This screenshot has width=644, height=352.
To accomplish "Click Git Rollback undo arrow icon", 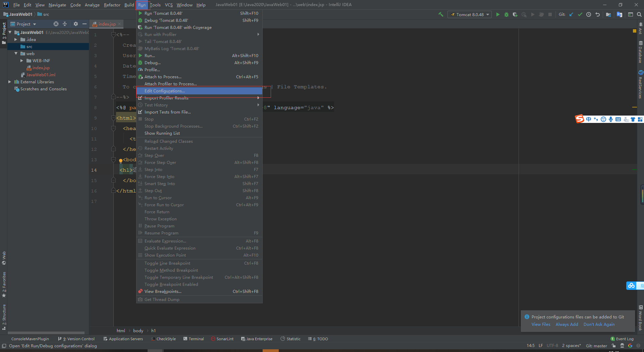I will (x=597, y=14).
